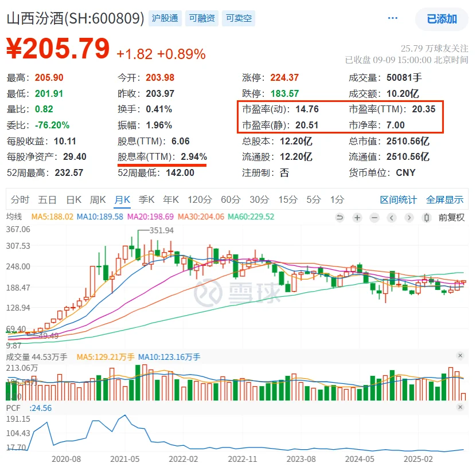476x471 pixels.
Task: Click the 跌停 183.57 value
Action: 284,94
